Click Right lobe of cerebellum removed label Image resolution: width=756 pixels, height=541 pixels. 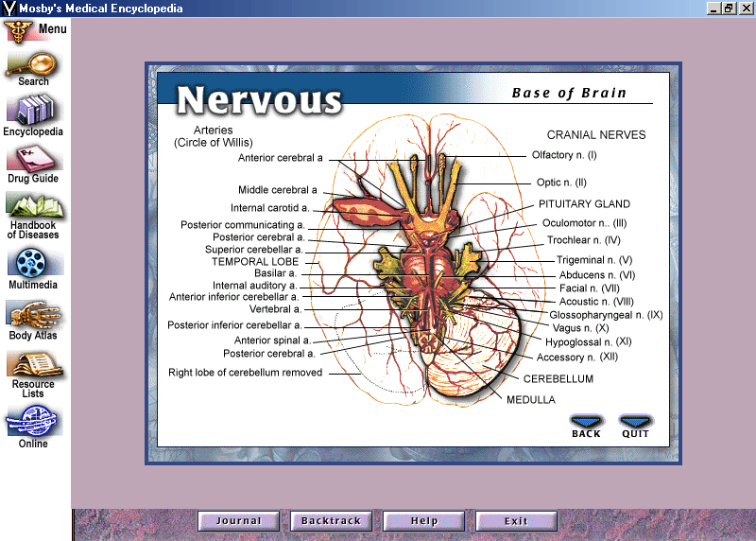(246, 373)
